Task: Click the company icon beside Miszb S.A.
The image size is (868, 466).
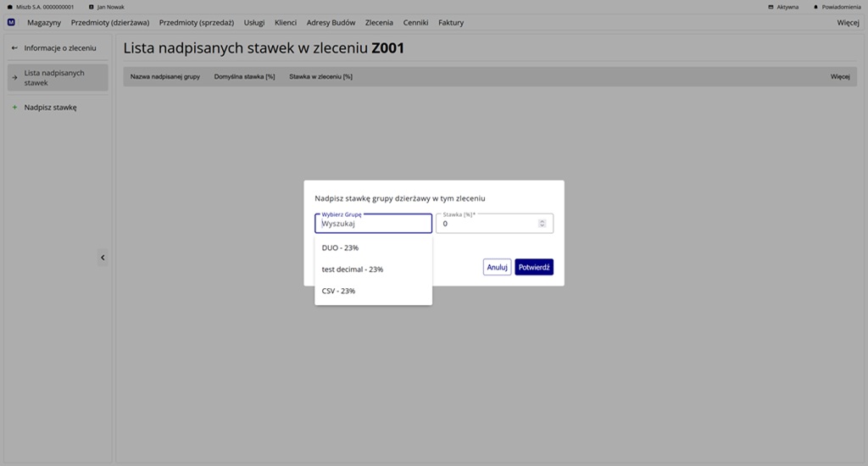Action: point(10,7)
